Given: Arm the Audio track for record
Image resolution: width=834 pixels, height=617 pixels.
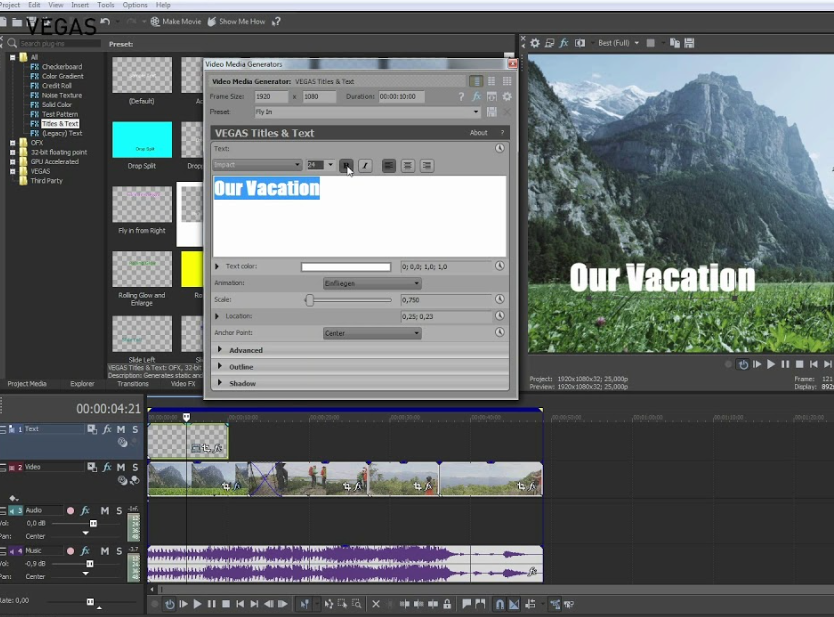Looking at the screenshot, I should 70,511.
